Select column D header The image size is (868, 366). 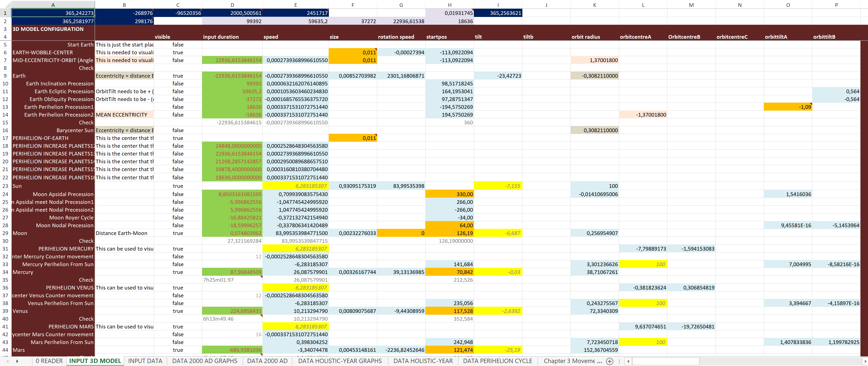pyautogui.click(x=232, y=5)
